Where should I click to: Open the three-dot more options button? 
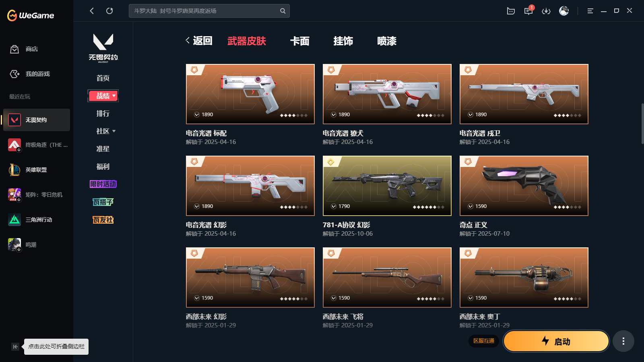click(x=623, y=341)
